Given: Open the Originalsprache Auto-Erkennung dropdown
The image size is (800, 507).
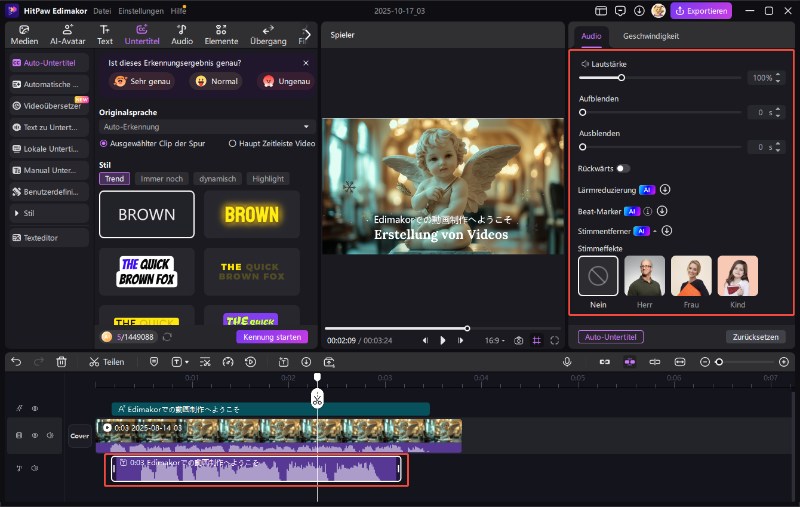Looking at the screenshot, I should [x=207, y=126].
